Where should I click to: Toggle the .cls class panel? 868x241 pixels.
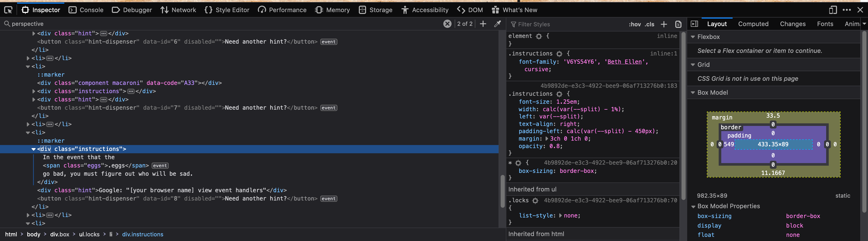click(649, 24)
